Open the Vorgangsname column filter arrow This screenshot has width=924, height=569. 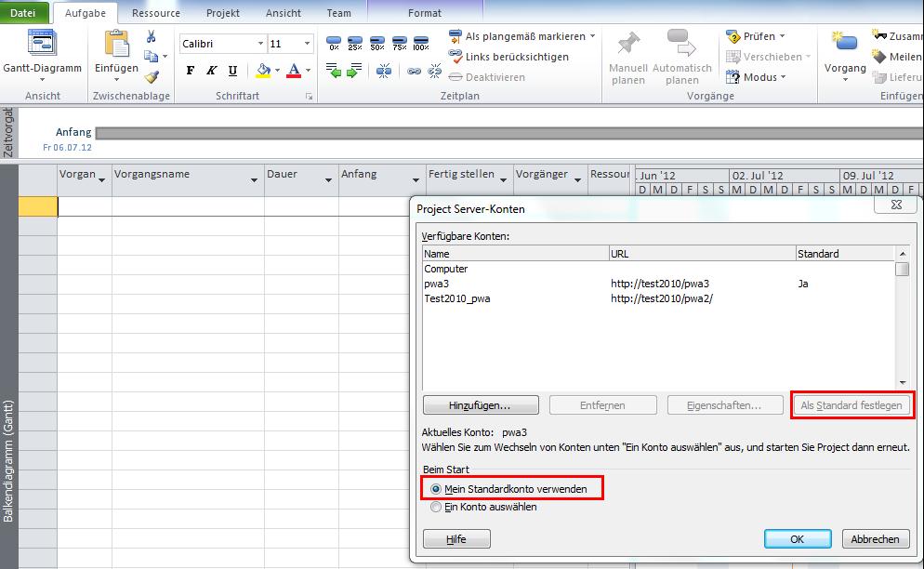click(254, 179)
